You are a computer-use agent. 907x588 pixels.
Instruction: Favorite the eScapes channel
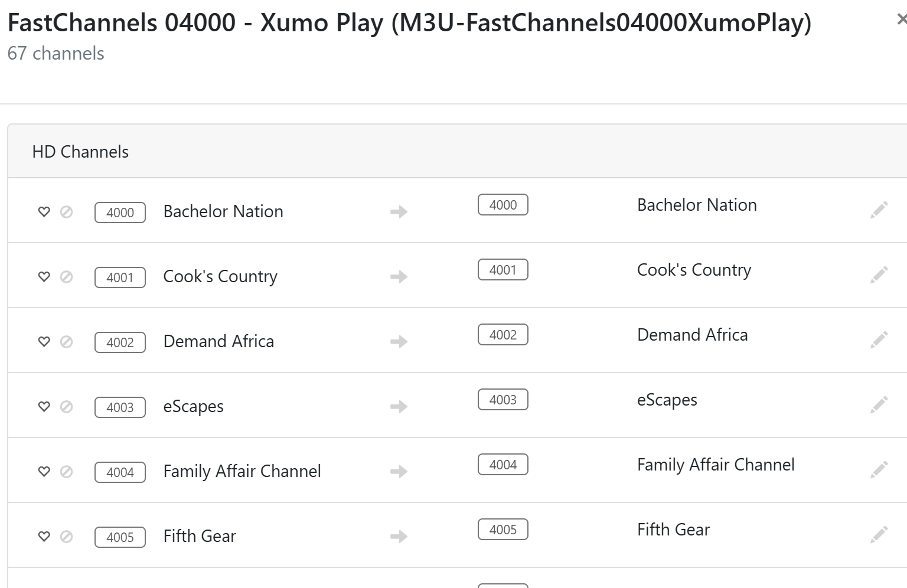pyautogui.click(x=44, y=407)
